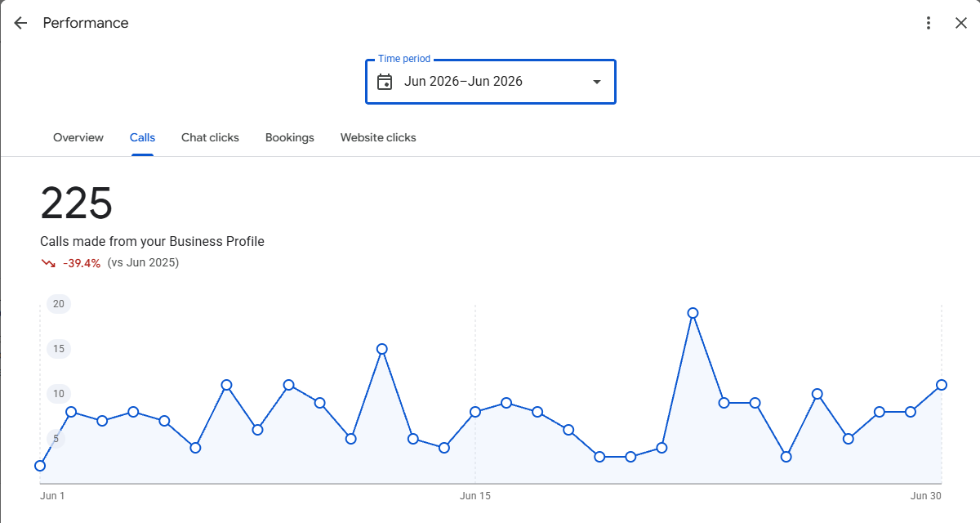Click the Jun 15 x-axis label
This screenshot has height=523, width=980.
[x=475, y=495]
